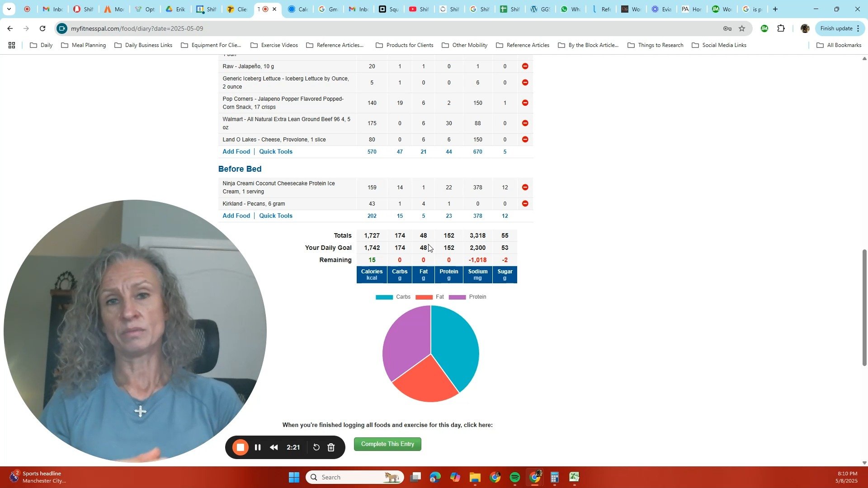The width and height of the screenshot is (868, 488).
Task: Open Microsoft Edge from the taskbar
Action: tap(435, 477)
